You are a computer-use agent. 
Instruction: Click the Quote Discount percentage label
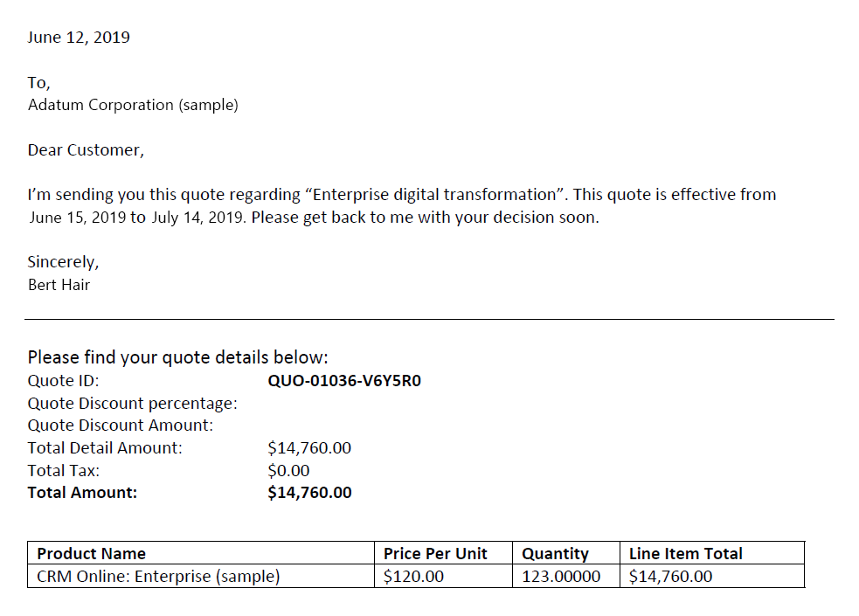point(132,404)
